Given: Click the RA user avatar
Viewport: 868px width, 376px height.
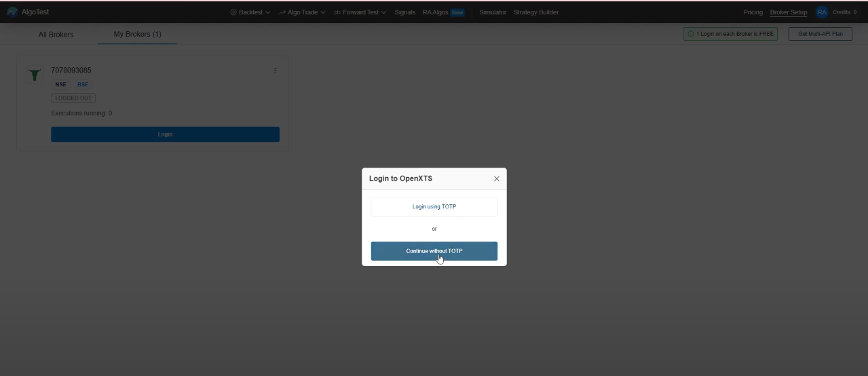Looking at the screenshot, I should (x=822, y=12).
